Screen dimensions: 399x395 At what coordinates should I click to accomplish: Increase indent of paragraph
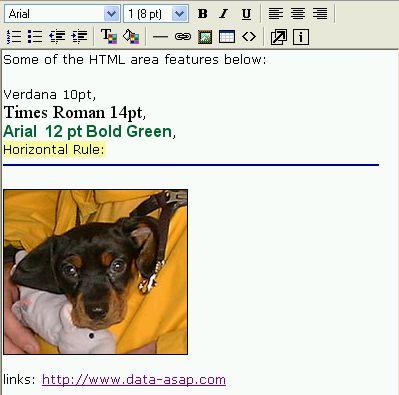click(x=79, y=37)
